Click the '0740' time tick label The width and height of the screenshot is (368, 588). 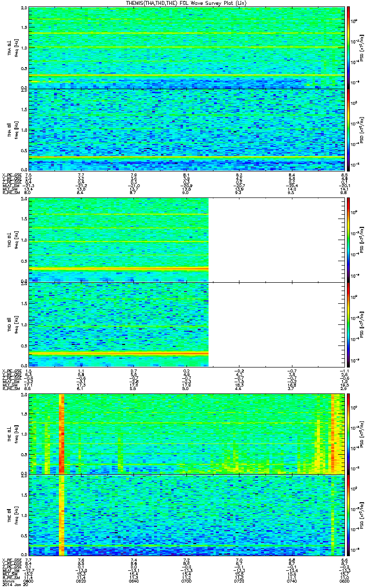(x=292, y=581)
